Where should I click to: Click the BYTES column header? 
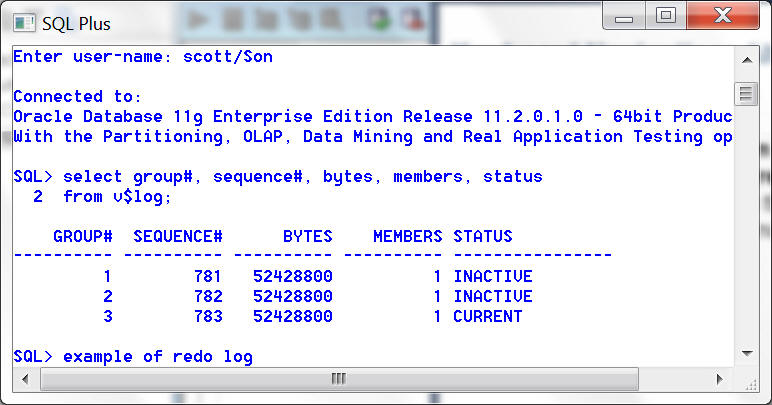(x=308, y=237)
